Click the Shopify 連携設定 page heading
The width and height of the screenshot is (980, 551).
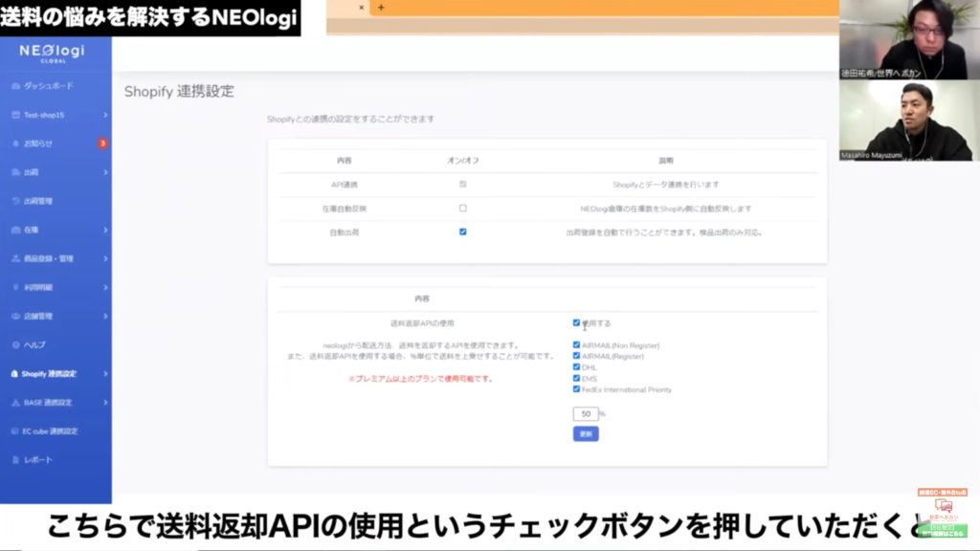tap(179, 91)
